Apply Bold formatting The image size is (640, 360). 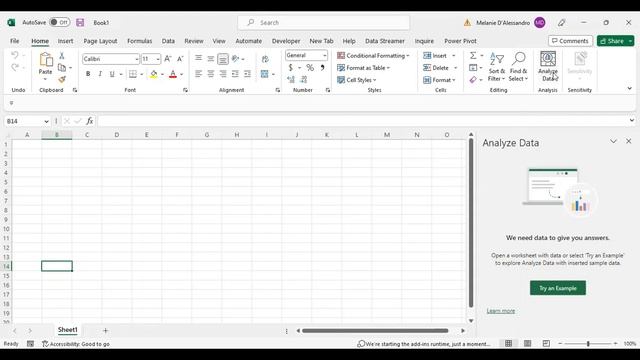[88, 74]
